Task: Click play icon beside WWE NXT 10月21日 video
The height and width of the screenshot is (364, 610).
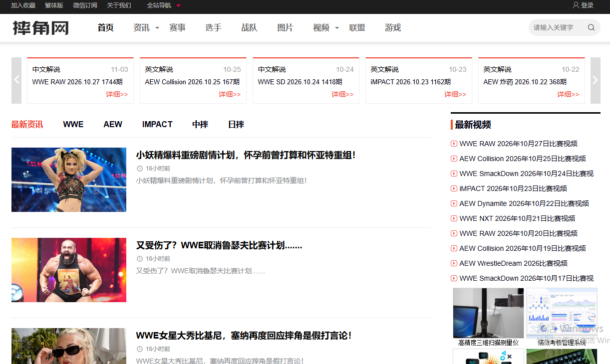Action: 454,218
